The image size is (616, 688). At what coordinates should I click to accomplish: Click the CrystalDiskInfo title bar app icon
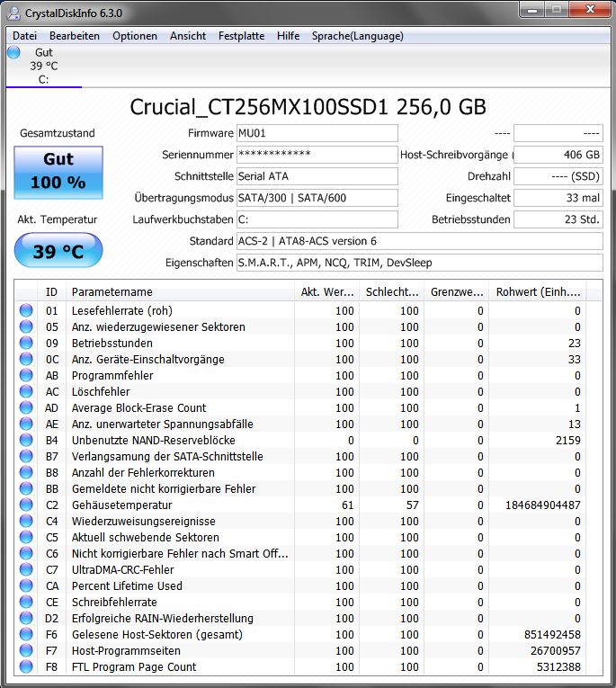13,13
